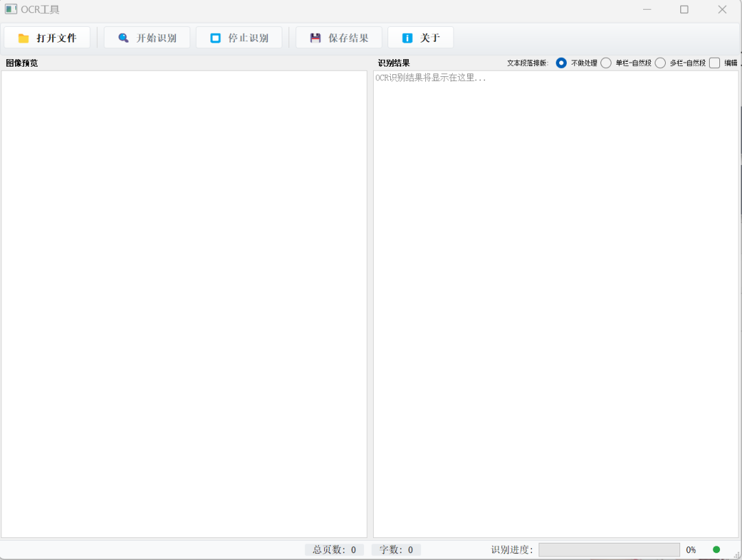
Task: Minimize the OCR工具 window
Action: coord(647,10)
